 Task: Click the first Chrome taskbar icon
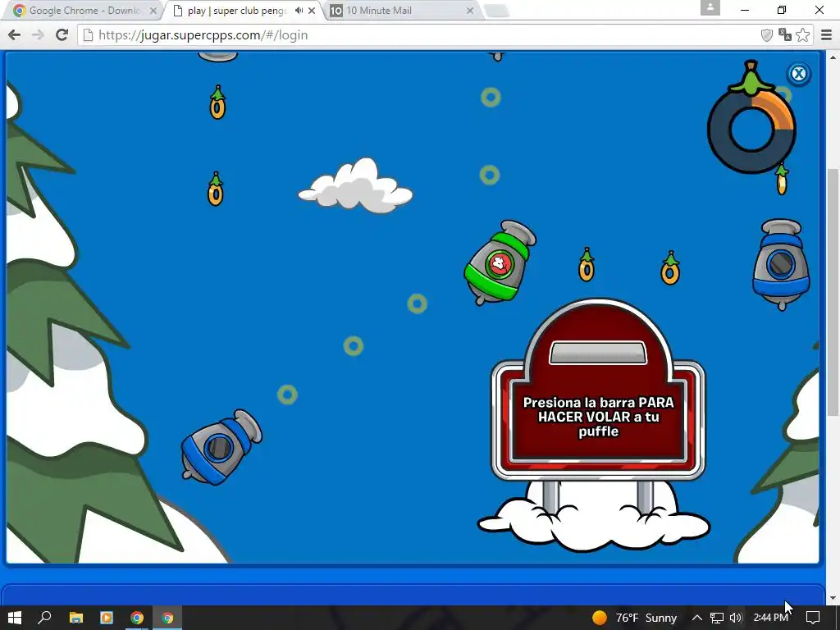point(137,618)
